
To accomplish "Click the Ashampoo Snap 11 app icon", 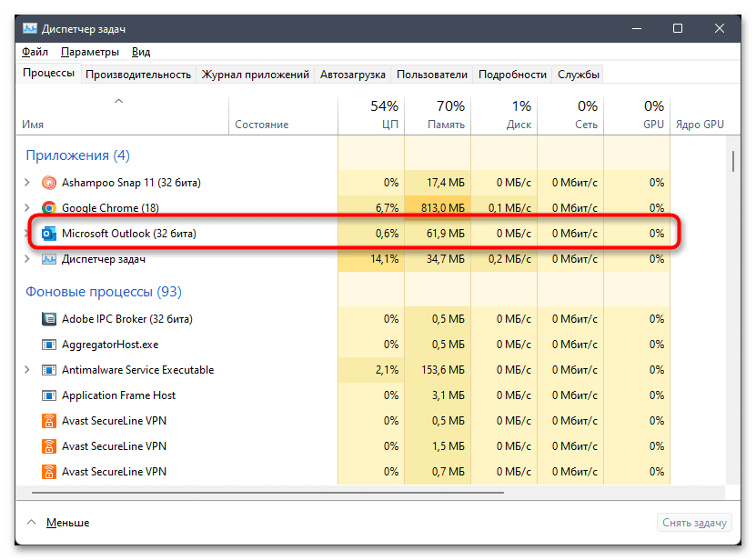I will click(x=49, y=183).
